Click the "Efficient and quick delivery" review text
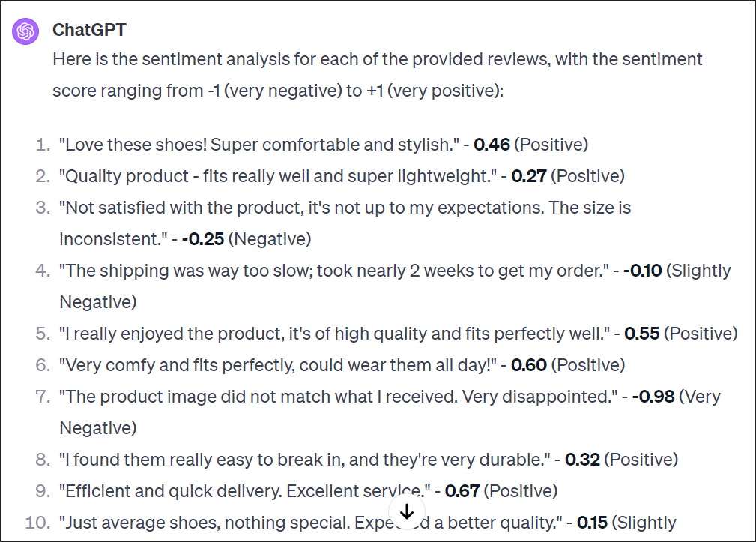756x542 pixels. (245, 491)
